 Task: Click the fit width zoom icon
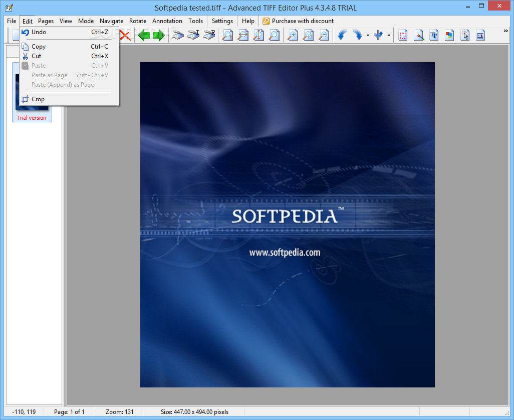click(x=243, y=35)
